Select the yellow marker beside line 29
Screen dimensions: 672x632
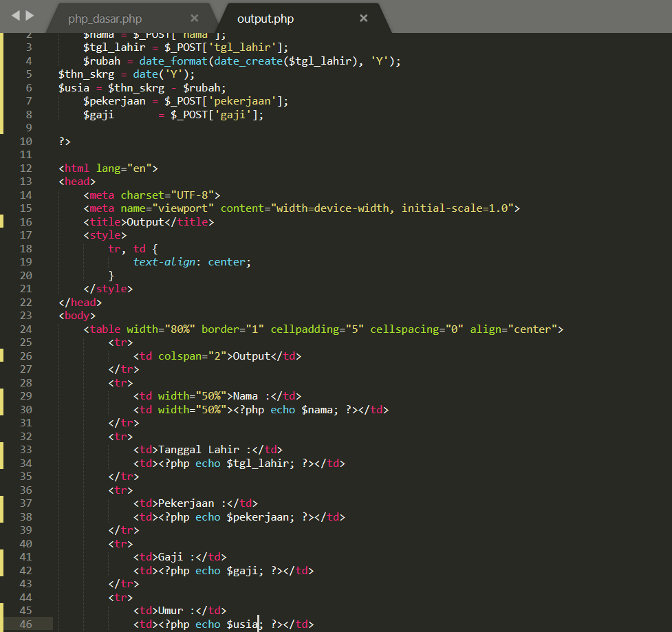point(3,395)
